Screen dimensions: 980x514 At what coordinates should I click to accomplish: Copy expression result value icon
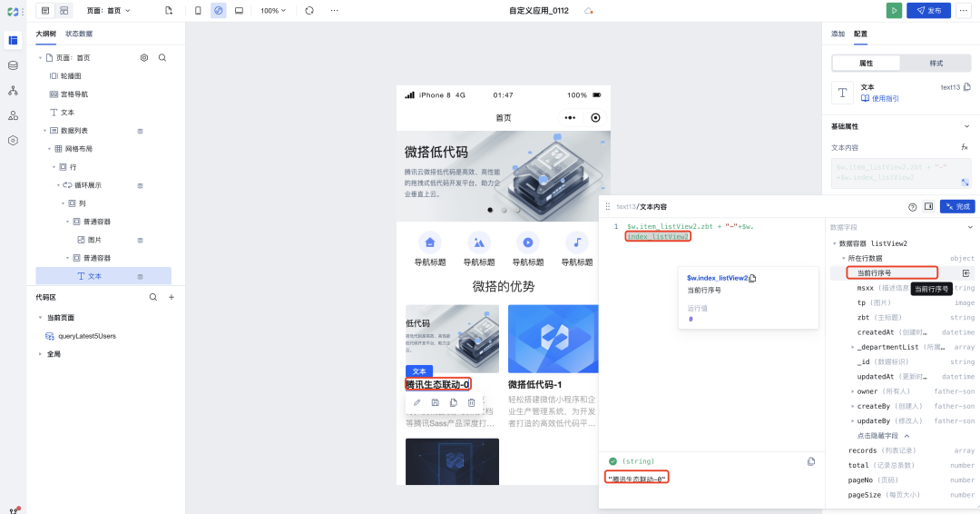point(811,461)
